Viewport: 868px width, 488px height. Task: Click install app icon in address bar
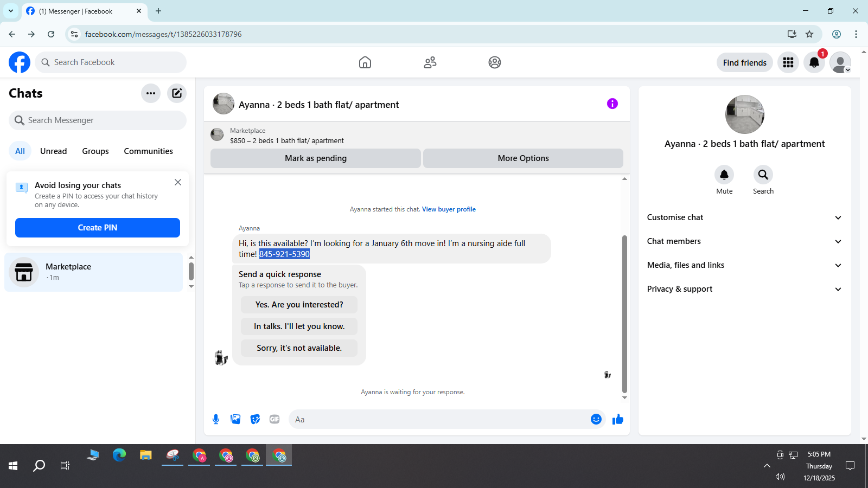792,34
